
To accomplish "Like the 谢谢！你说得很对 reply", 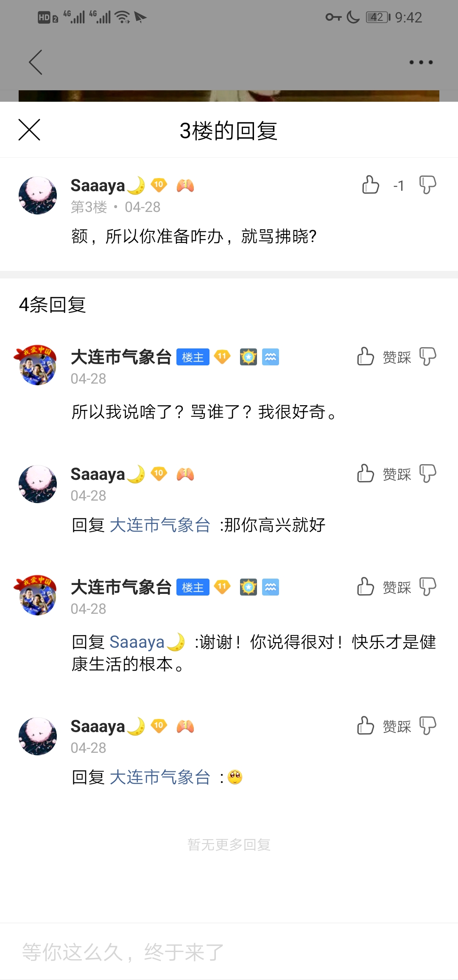I will tap(366, 587).
